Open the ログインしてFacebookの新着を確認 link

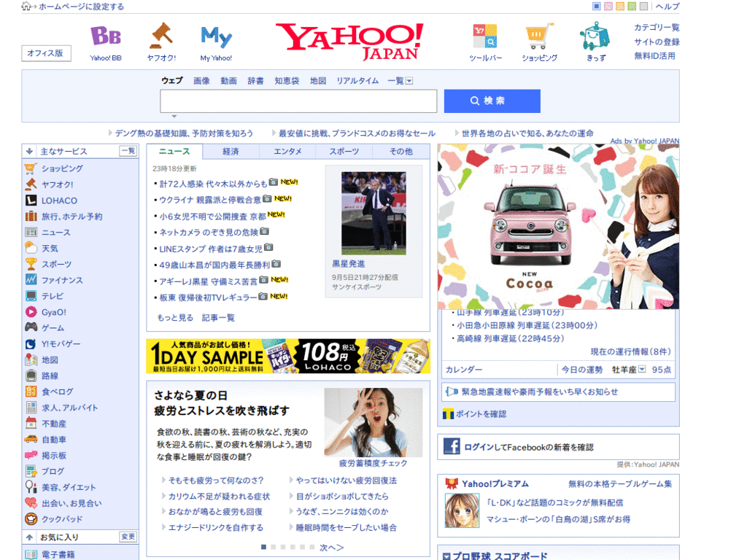(x=529, y=447)
